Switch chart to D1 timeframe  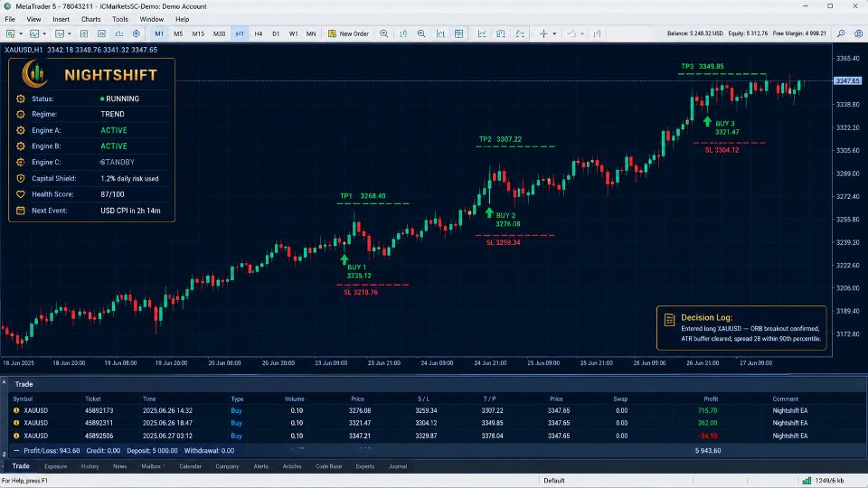tap(276, 33)
